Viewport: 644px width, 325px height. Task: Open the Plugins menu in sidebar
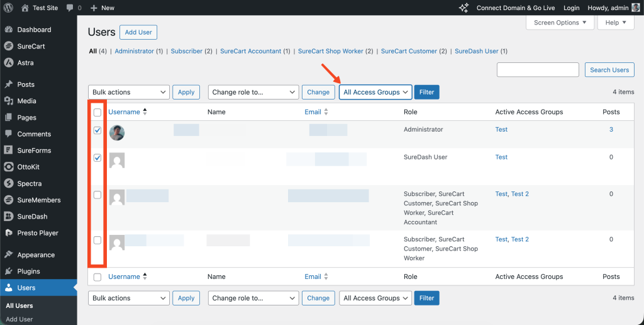28,271
